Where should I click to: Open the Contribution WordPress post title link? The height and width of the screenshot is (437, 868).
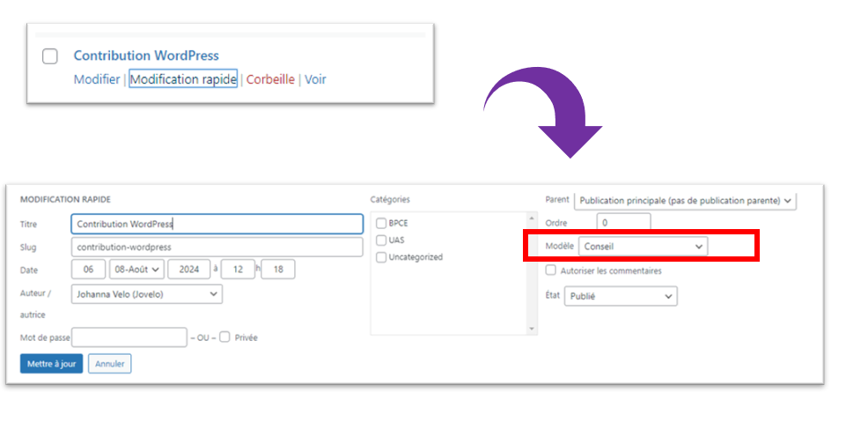tap(146, 56)
